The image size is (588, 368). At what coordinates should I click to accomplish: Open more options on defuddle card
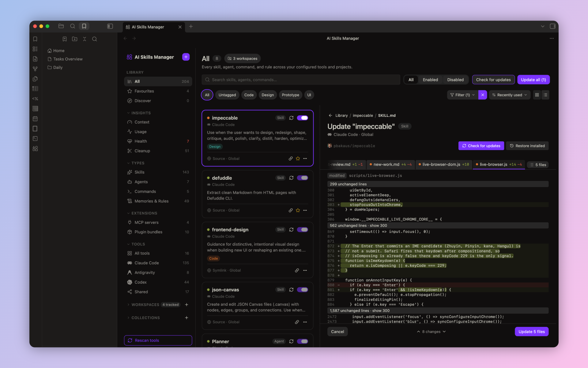[305, 210]
